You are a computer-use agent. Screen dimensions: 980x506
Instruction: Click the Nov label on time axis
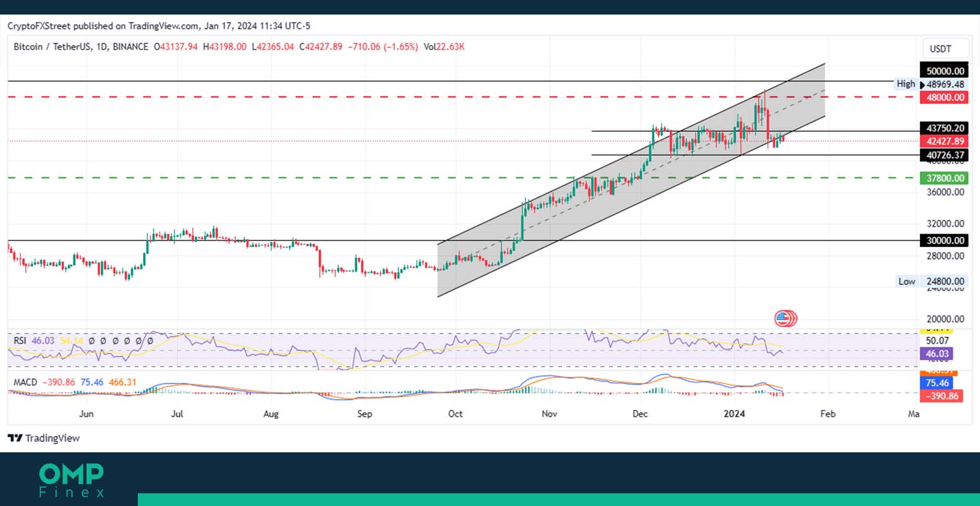coord(549,414)
